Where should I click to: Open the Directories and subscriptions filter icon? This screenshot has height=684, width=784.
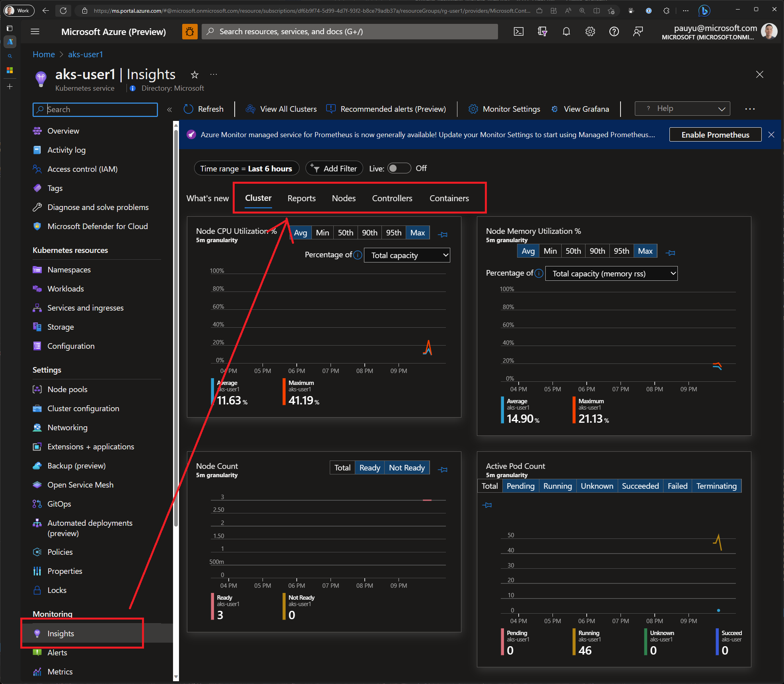[543, 31]
